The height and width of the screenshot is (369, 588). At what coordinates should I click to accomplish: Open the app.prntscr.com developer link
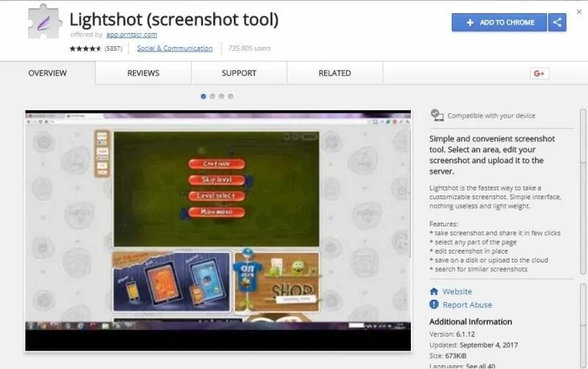pos(132,35)
